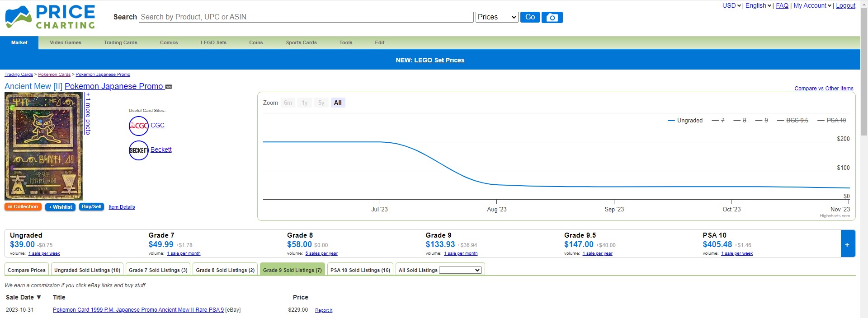Viewport: 868px width, 318px height.
Task: Click the Beckett circular logo icon
Action: tap(138, 150)
